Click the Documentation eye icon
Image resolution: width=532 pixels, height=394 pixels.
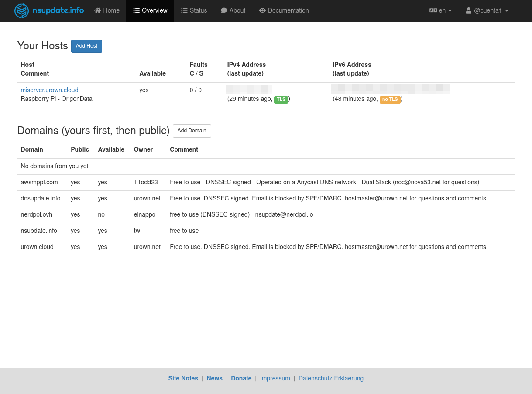click(262, 10)
